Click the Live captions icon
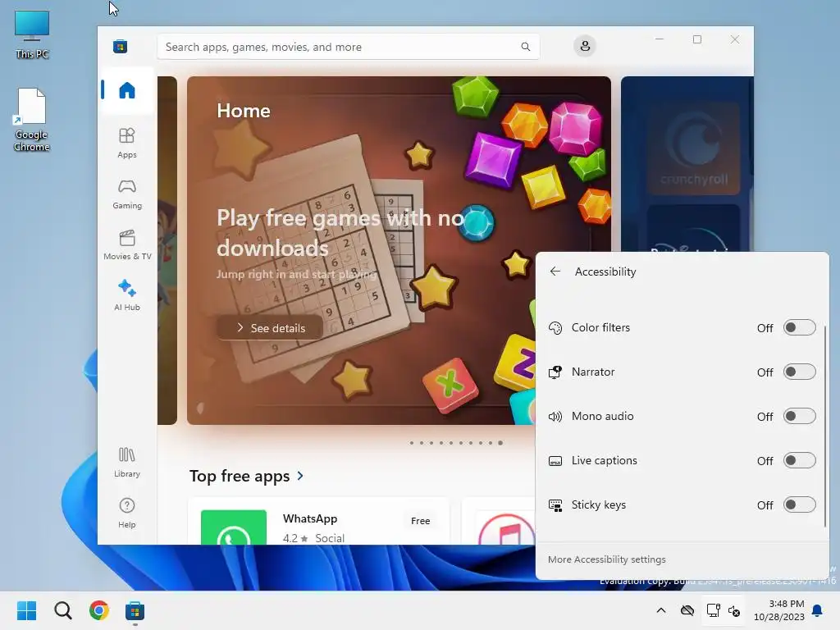Viewport: 840px width, 630px height. (x=555, y=461)
